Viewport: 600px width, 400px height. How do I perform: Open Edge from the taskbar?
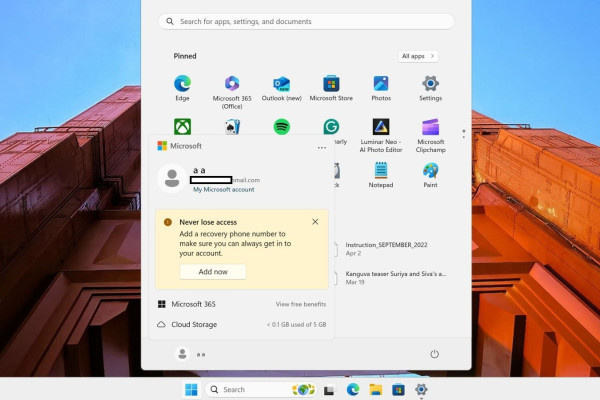click(353, 390)
